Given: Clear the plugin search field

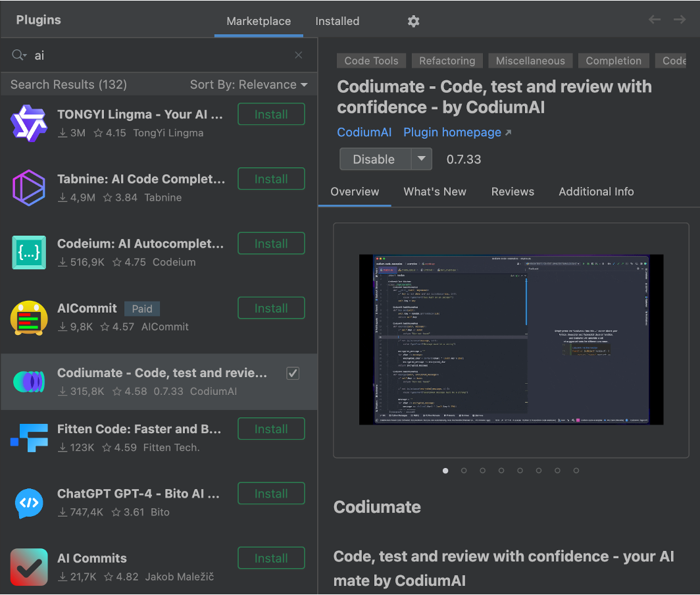Looking at the screenshot, I should (299, 55).
